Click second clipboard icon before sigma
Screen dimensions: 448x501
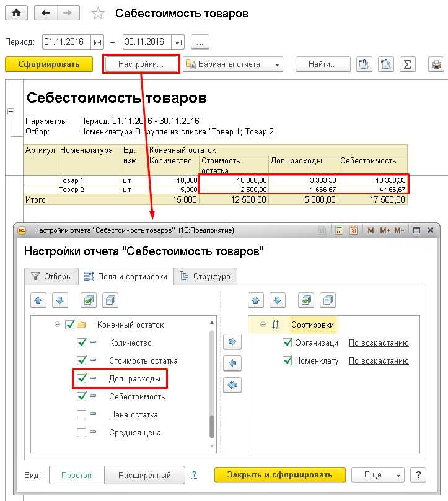click(x=386, y=64)
